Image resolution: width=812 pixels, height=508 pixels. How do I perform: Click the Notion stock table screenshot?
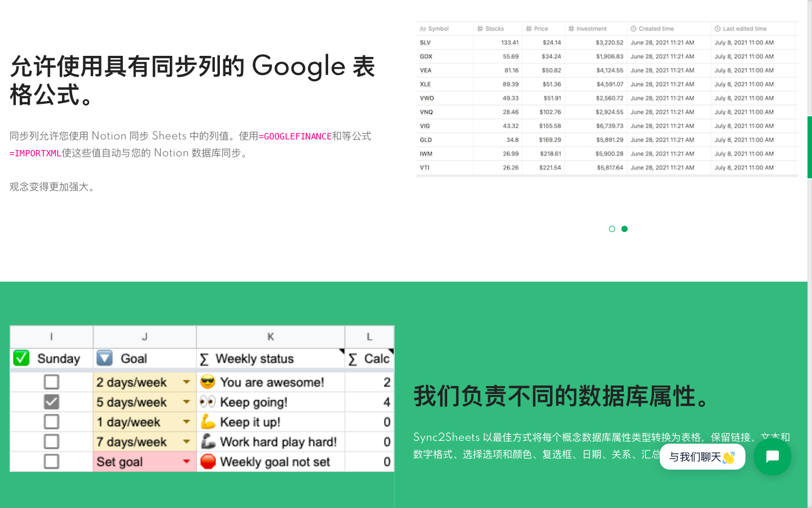click(x=607, y=99)
